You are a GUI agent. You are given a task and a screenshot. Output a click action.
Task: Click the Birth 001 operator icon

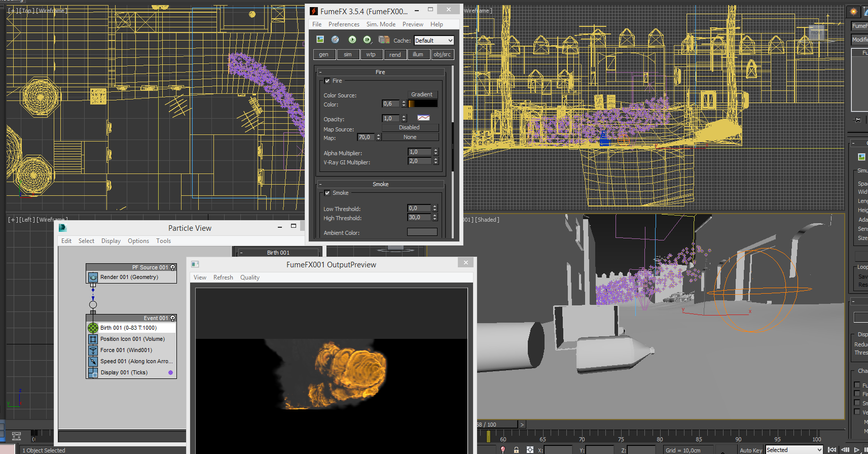click(x=93, y=328)
